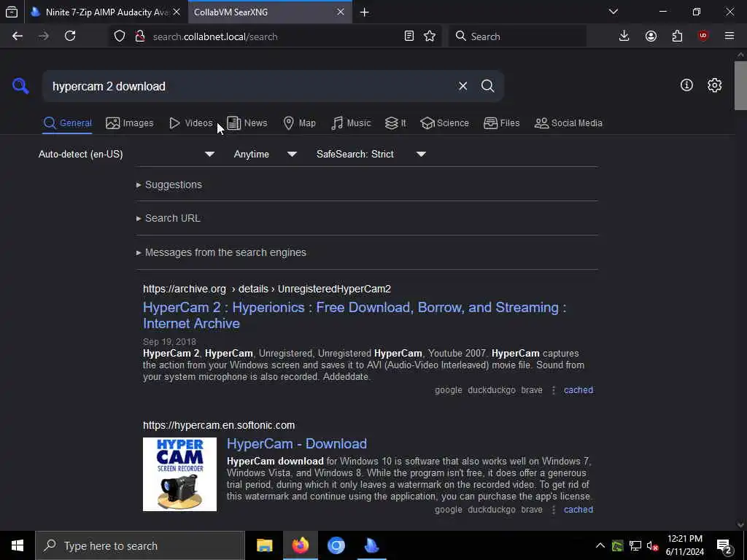
Task: Open the Windows Start menu
Action: 18,545
